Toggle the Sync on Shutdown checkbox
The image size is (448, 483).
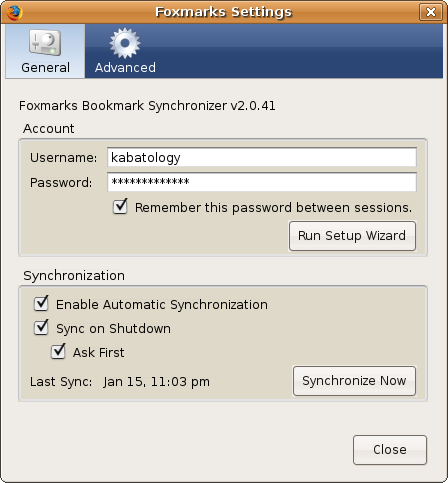[41, 327]
